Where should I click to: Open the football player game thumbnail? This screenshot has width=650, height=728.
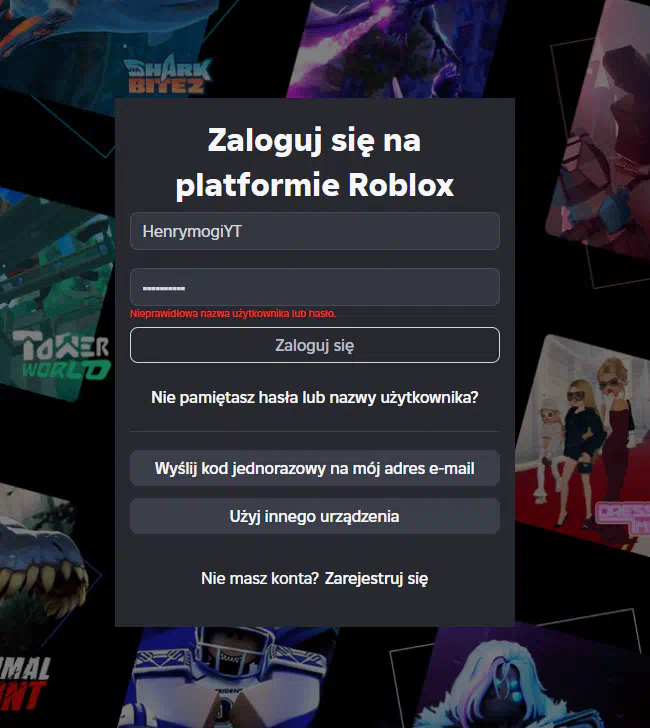click(x=210, y=680)
